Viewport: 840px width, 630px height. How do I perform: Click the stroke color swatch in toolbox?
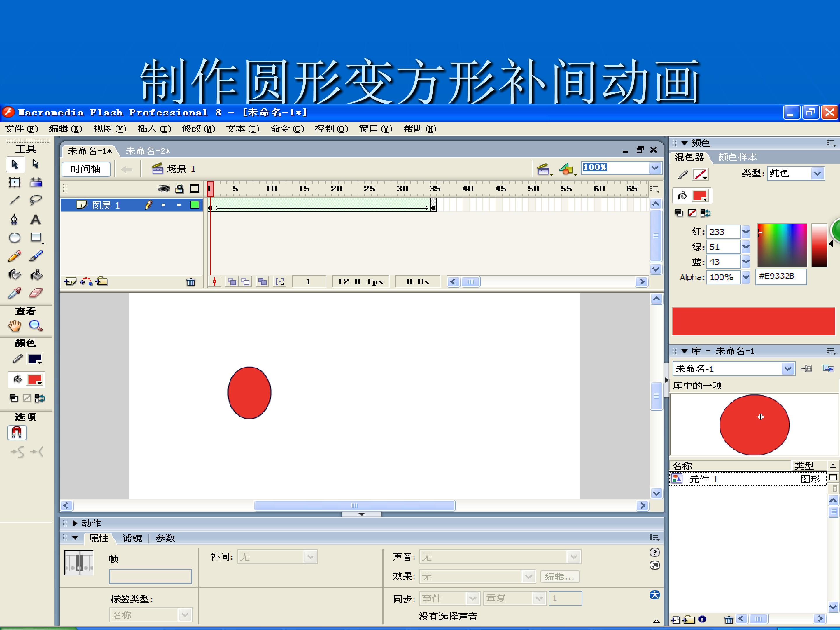(35, 359)
